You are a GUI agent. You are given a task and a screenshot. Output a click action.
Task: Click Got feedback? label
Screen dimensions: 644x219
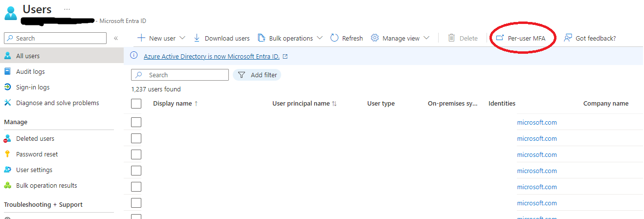click(x=596, y=38)
